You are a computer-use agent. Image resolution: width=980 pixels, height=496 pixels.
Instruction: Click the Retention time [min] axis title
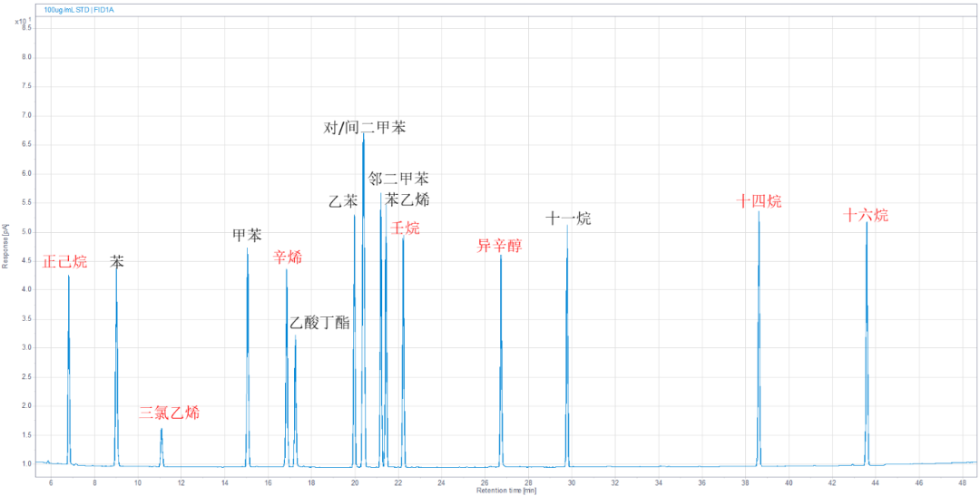click(506, 491)
